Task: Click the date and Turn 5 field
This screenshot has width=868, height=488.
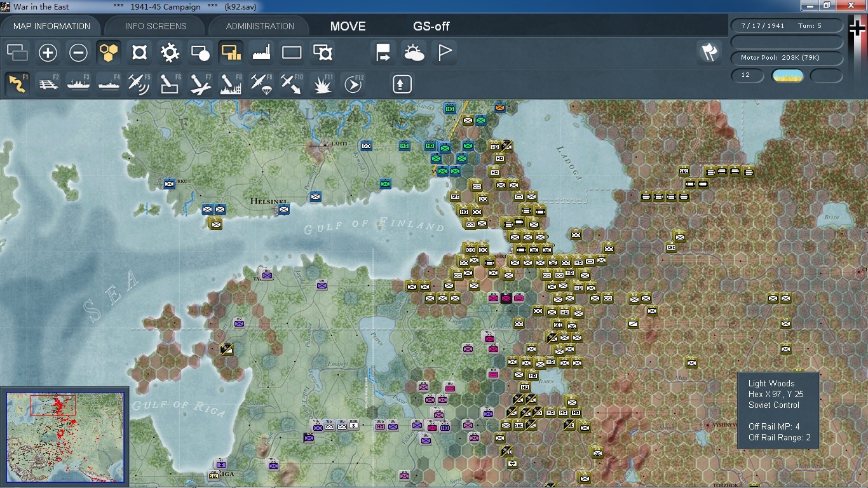Action: coord(787,26)
